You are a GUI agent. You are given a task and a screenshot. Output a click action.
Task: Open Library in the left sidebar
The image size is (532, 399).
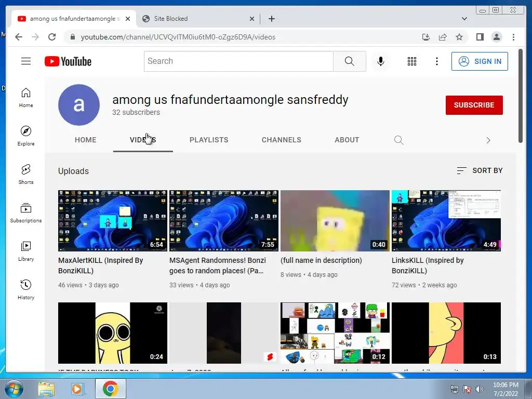[x=26, y=251]
